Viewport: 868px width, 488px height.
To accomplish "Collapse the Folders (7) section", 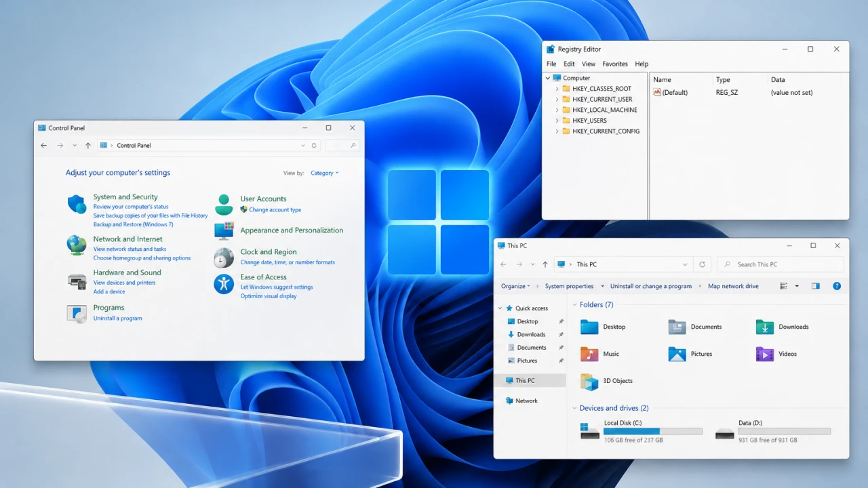I will pyautogui.click(x=574, y=305).
